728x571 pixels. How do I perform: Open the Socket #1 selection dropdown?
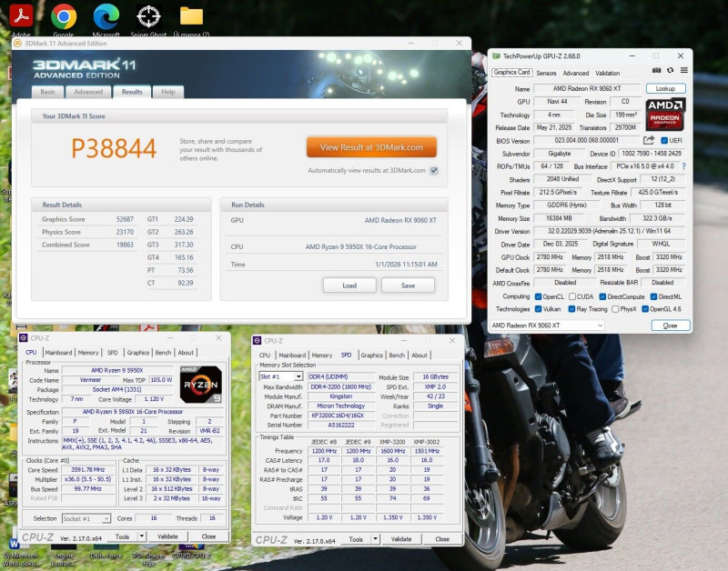pyautogui.click(x=86, y=518)
